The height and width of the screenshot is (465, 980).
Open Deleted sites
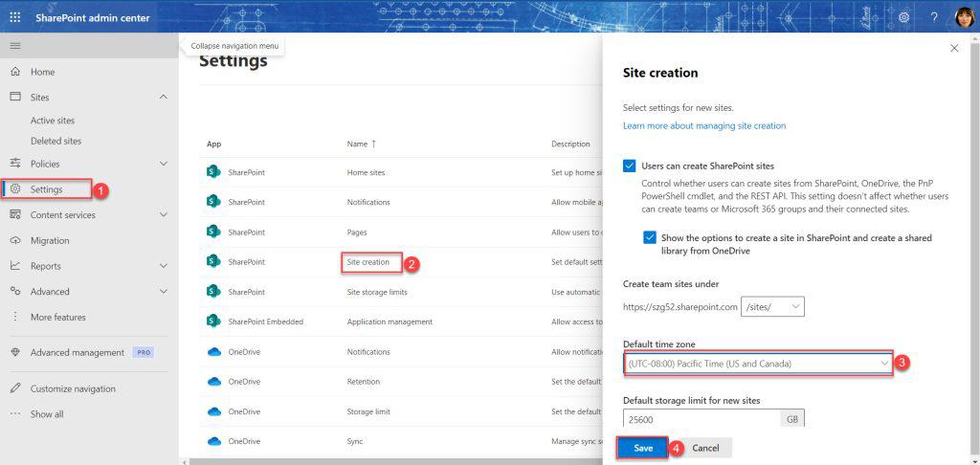pyautogui.click(x=56, y=142)
